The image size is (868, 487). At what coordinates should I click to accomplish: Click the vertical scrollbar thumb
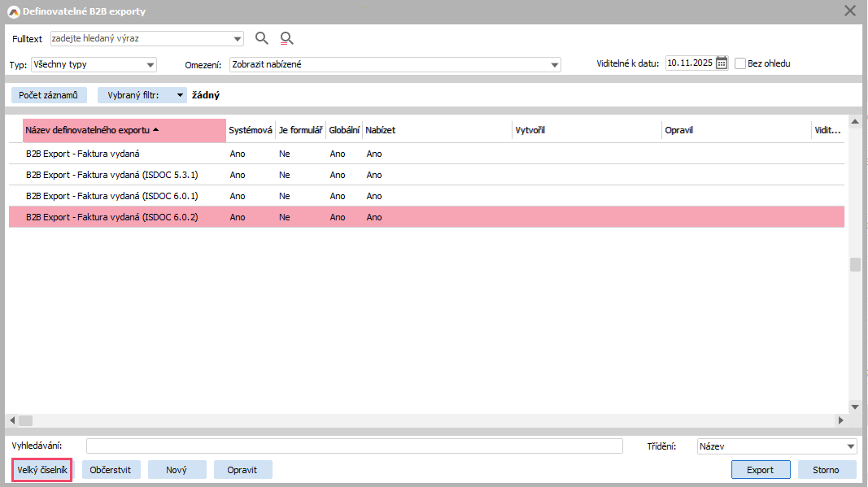(855, 264)
